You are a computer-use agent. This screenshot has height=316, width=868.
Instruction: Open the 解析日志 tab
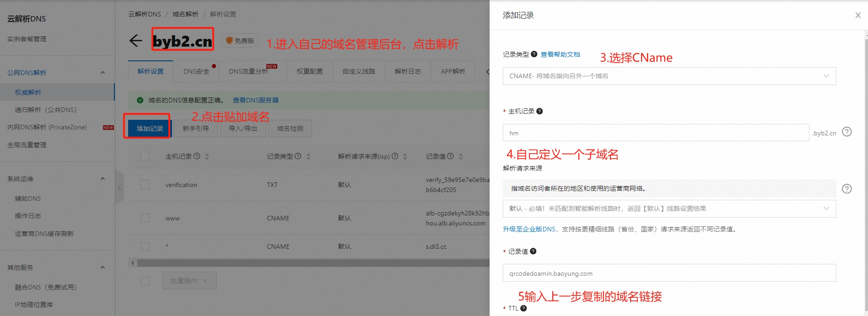[x=408, y=72]
